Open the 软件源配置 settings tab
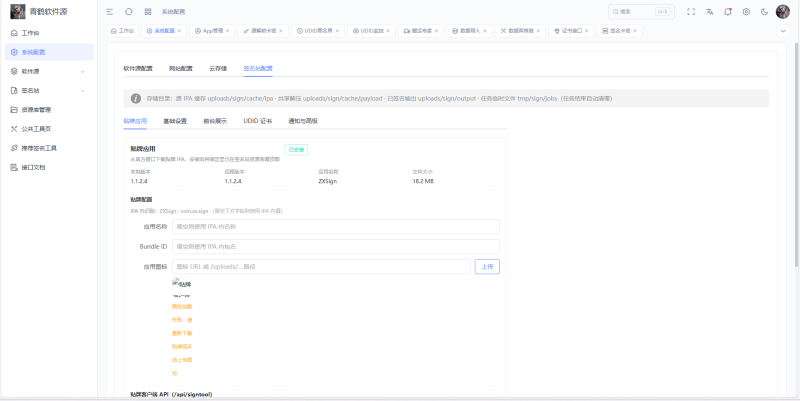 click(138, 68)
